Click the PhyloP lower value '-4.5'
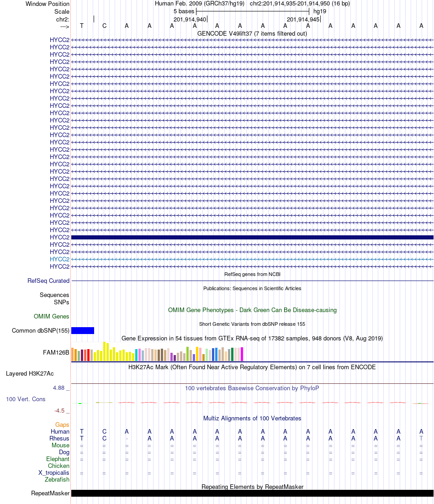This screenshot has height=504, width=434. [x=59, y=410]
